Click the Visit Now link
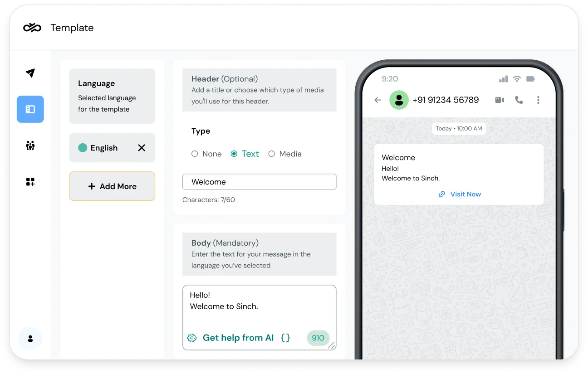The width and height of the screenshot is (588, 374). pyautogui.click(x=465, y=194)
